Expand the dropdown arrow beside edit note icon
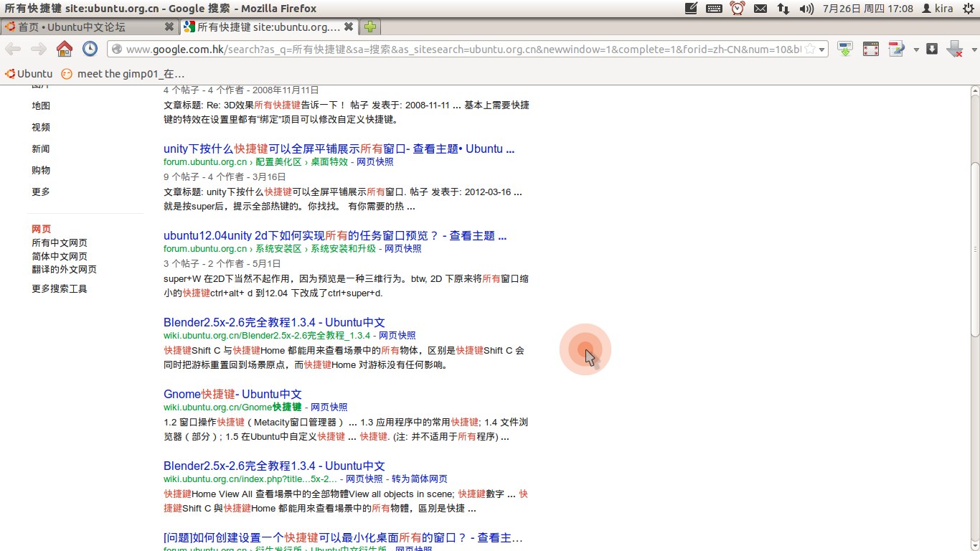The image size is (980, 551). (x=916, y=50)
